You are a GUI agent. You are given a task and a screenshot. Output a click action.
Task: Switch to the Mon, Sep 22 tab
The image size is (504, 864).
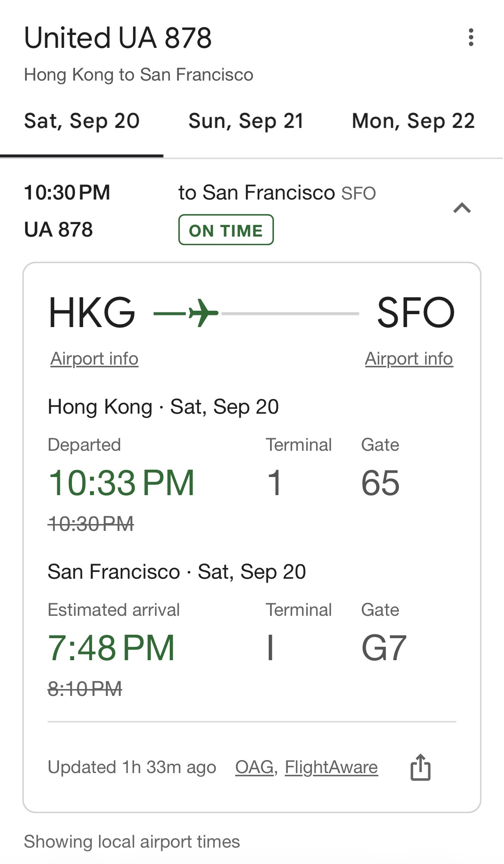coord(413,121)
